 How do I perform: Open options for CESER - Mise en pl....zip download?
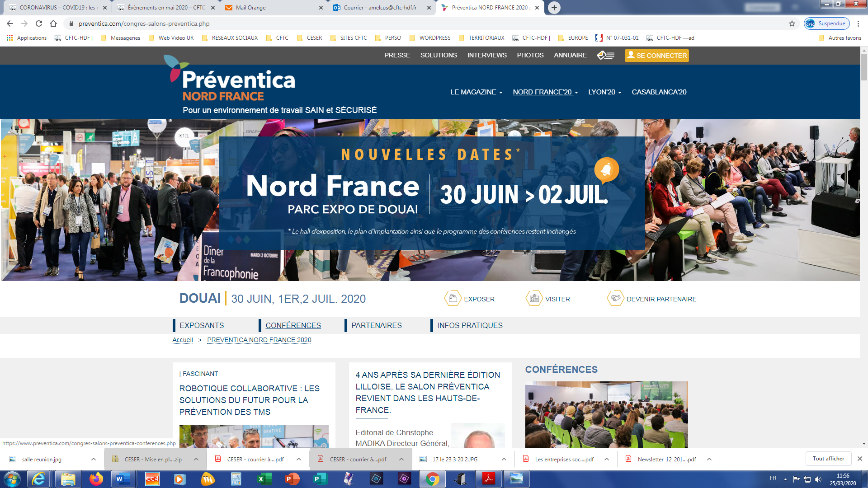point(196,459)
